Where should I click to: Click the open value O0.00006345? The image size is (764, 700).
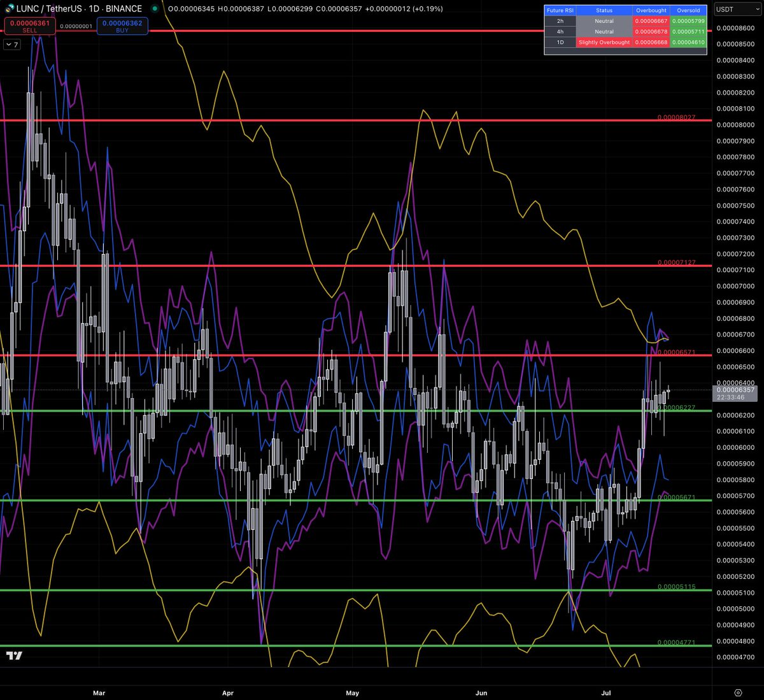pos(190,9)
